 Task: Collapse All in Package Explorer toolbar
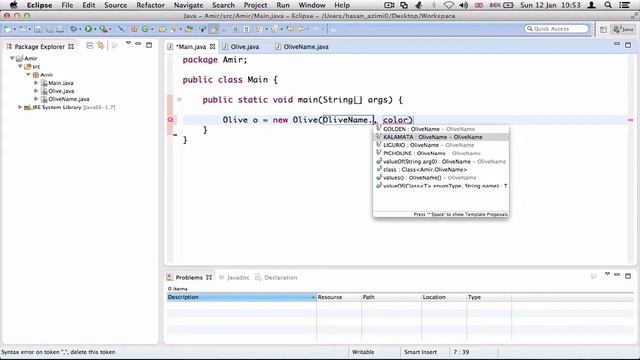[90, 46]
